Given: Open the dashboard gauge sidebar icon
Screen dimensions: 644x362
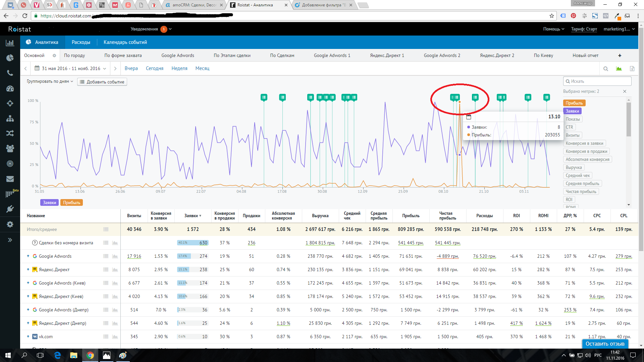Looking at the screenshot, I should tap(10, 88).
